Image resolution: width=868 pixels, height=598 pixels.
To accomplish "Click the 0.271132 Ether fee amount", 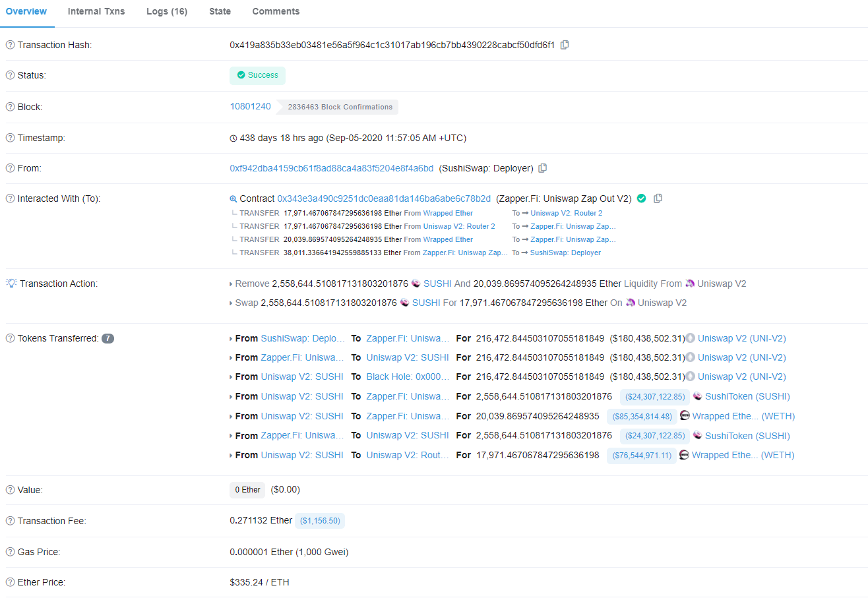I will pyautogui.click(x=261, y=520).
